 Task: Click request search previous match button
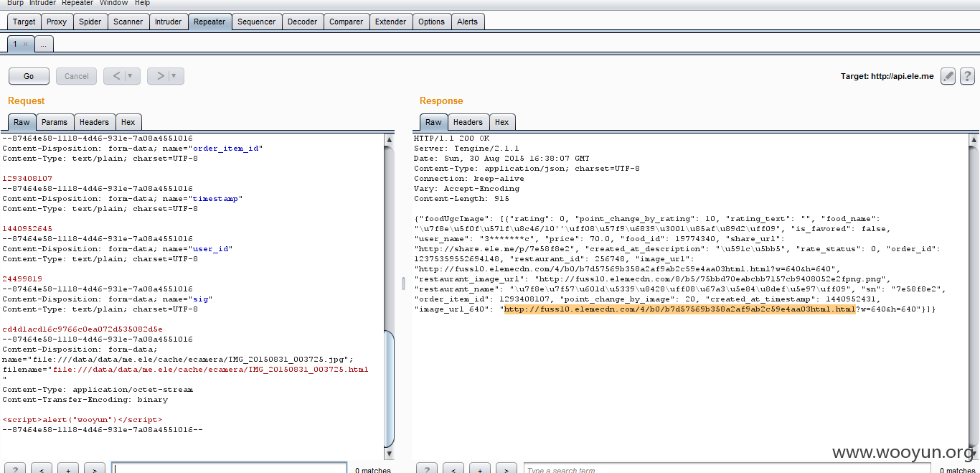42,469
